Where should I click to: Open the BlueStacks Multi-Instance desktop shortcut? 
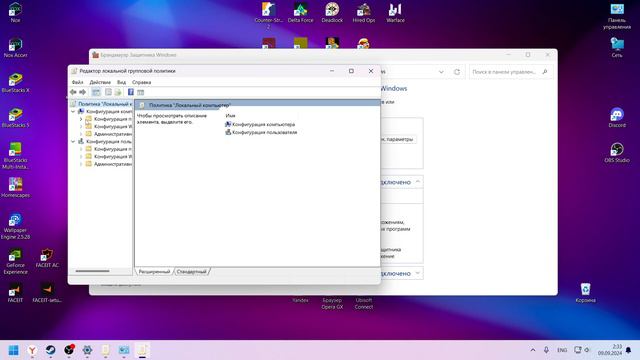(16, 156)
